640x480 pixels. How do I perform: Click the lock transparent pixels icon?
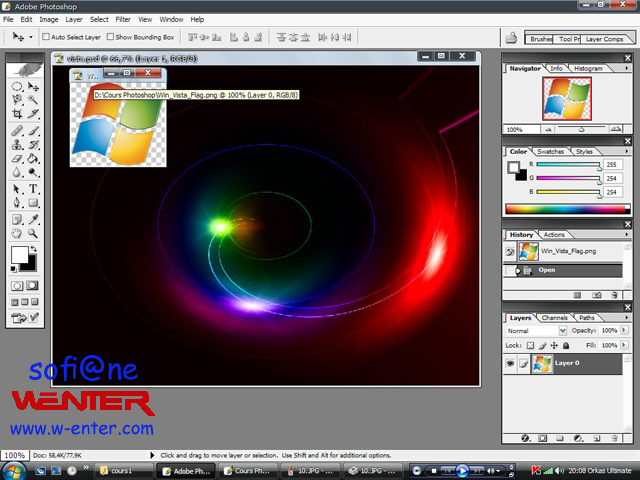click(x=531, y=344)
